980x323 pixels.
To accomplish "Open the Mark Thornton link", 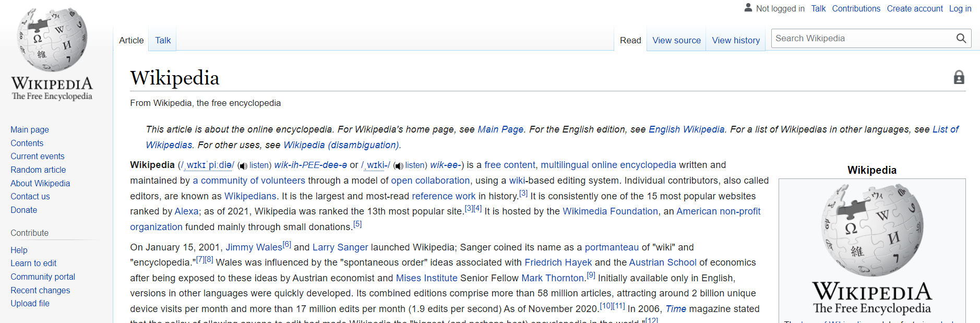I will pos(553,278).
